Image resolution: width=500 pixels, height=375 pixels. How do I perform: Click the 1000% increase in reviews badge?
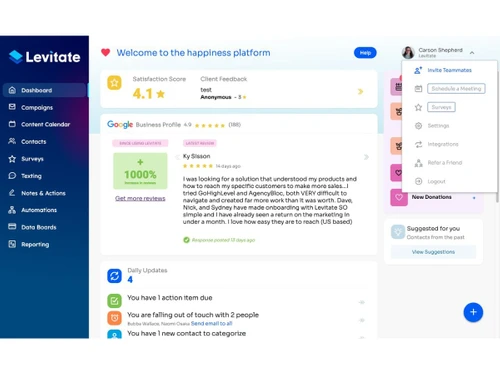pyautogui.click(x=140, y=171)
